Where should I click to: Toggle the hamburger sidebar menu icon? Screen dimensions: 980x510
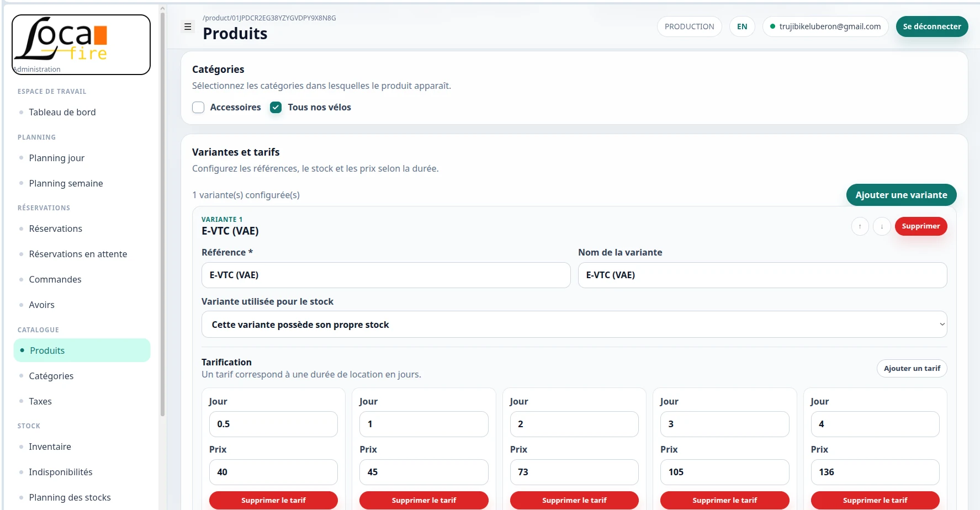188,26
